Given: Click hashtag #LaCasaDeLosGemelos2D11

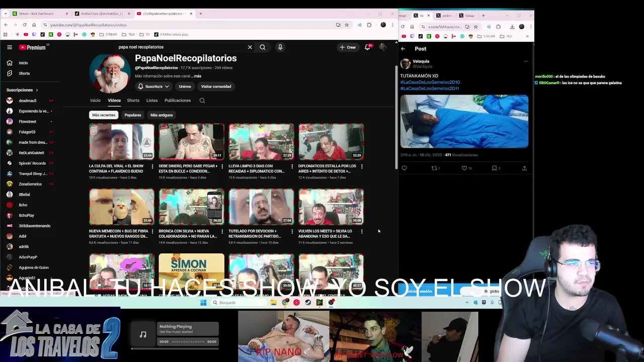Looking at the screenshot, I should click(429, 88).
